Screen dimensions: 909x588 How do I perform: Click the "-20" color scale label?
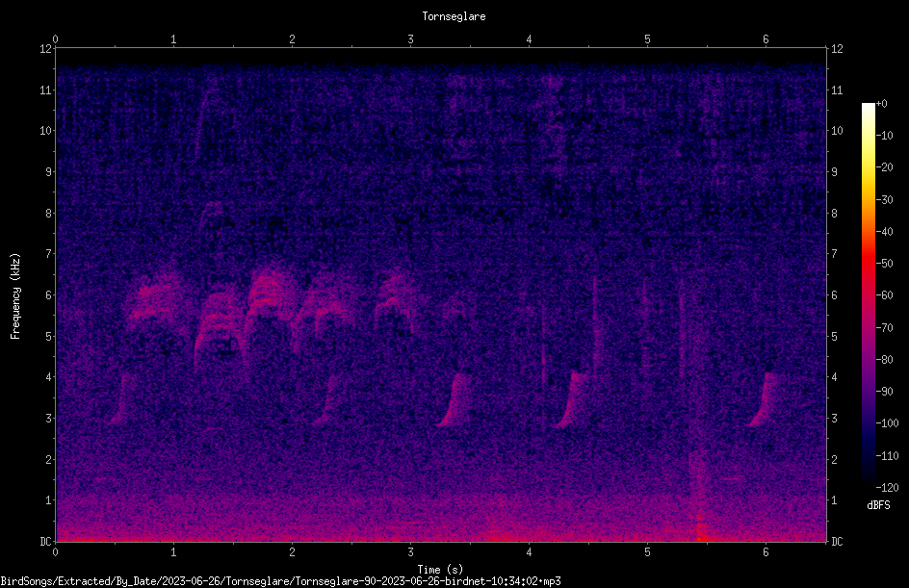[x=884, y=167]
